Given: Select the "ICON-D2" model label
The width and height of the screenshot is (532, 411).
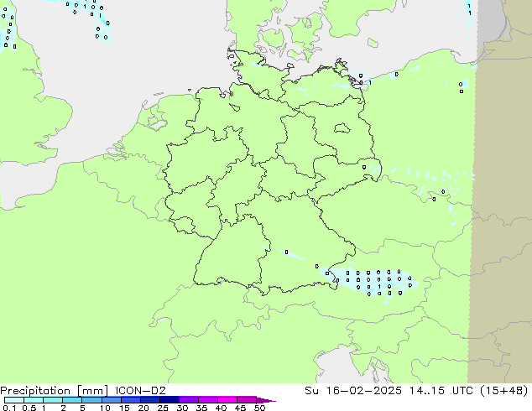Looking at the screenshot, I should pyautogui.click(x=141, y=391).
